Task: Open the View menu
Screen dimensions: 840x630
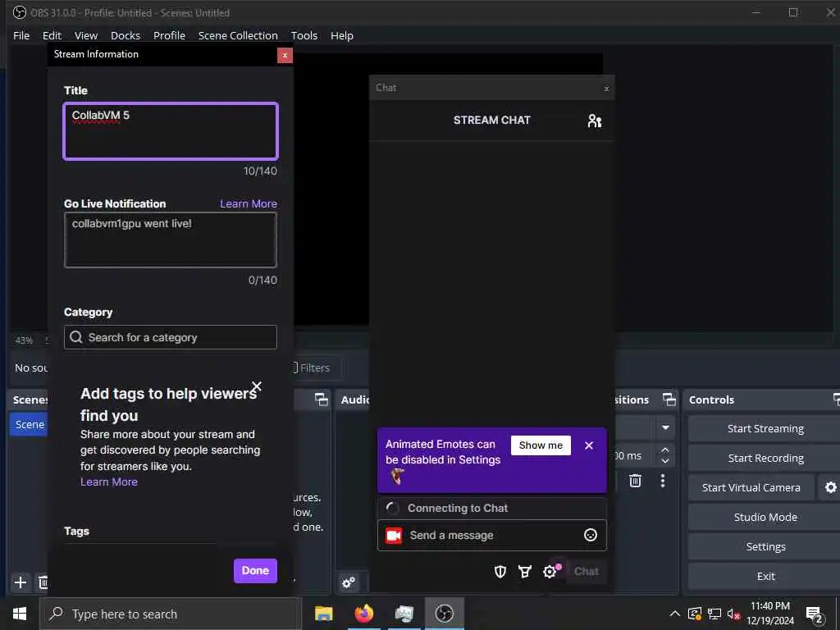Action: click(x=85, y=35)
